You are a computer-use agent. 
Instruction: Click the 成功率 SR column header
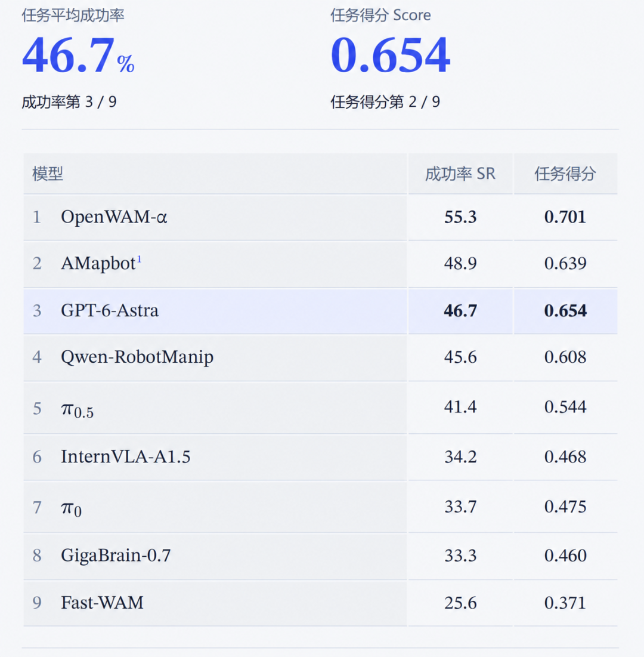460,174
